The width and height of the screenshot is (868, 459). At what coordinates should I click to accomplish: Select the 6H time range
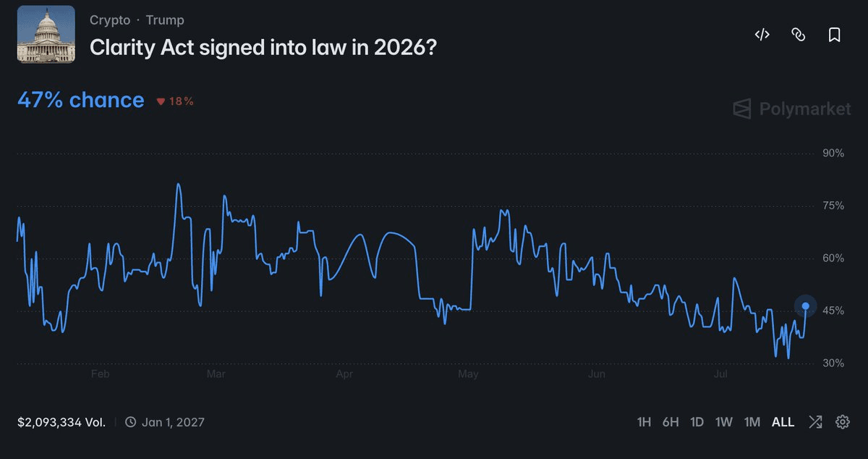(671, 421)
